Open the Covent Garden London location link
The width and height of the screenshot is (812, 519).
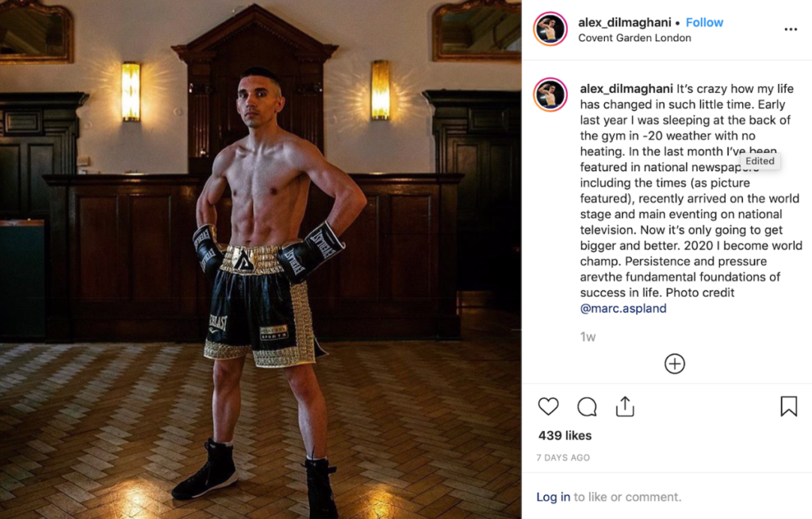(x=634, y=38)
